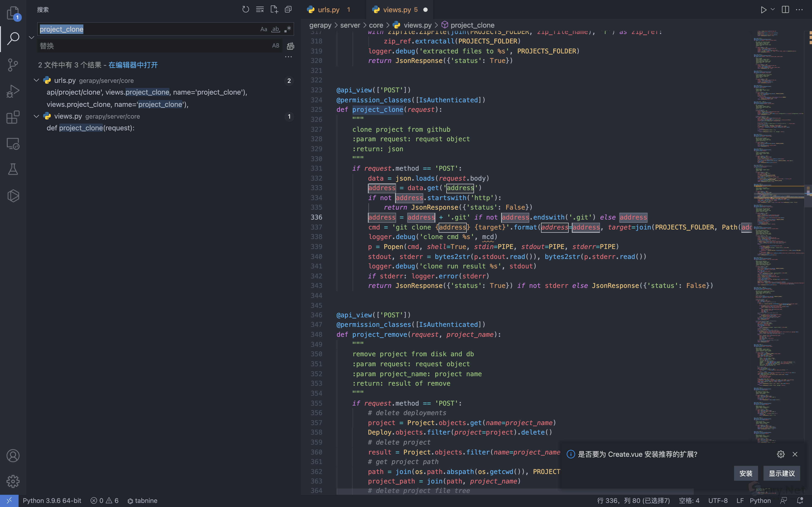Screen dimensions: 812x507
Task: Collapse the urls.py results group
Action: 36,81
